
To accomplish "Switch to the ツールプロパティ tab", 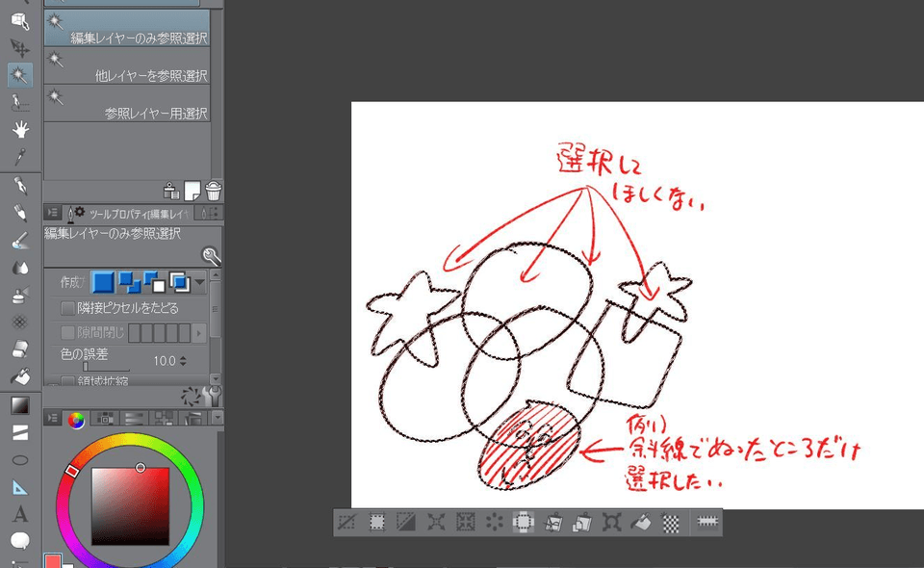I will [128, 213].
